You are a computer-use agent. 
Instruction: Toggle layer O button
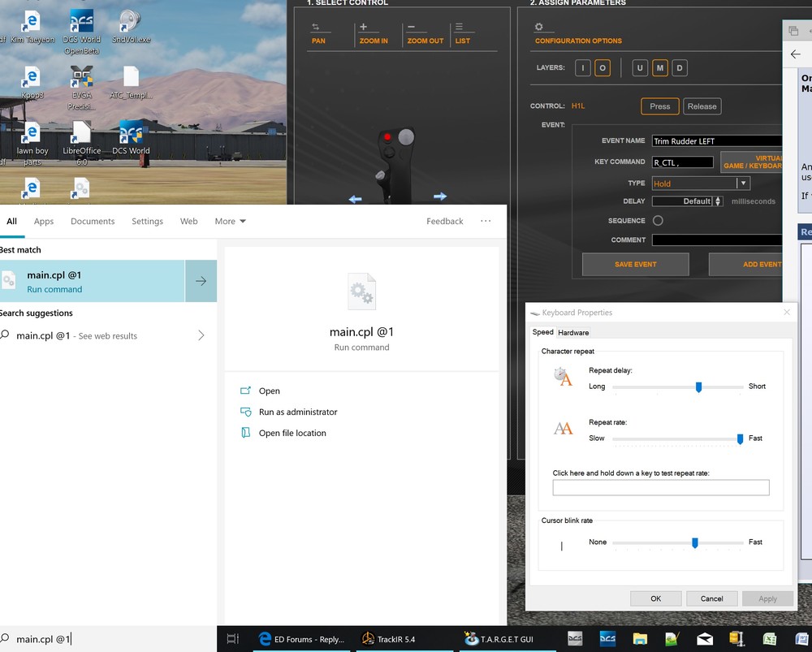[603, 68]
